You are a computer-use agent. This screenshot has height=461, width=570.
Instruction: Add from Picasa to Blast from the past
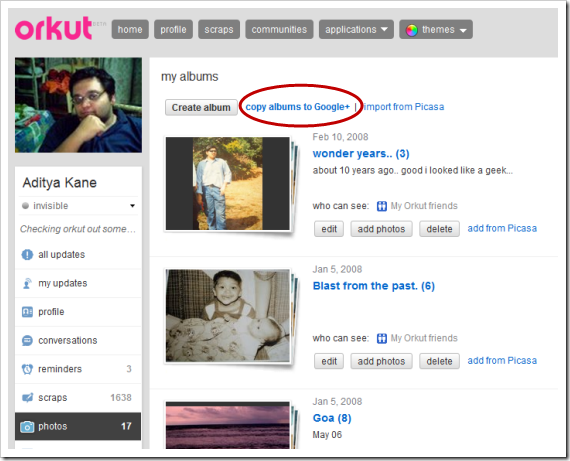click(502, 361)
